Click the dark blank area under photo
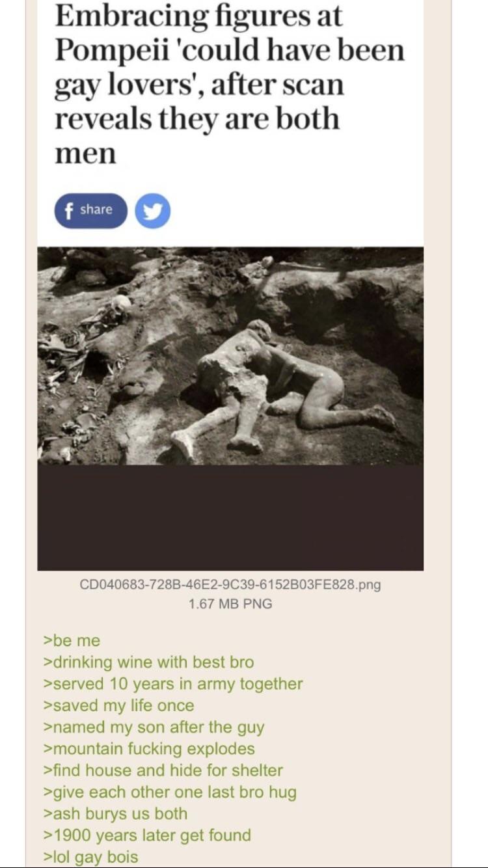Screen dimensions: 488x868 pyautogui.click(x=230, y=517)
